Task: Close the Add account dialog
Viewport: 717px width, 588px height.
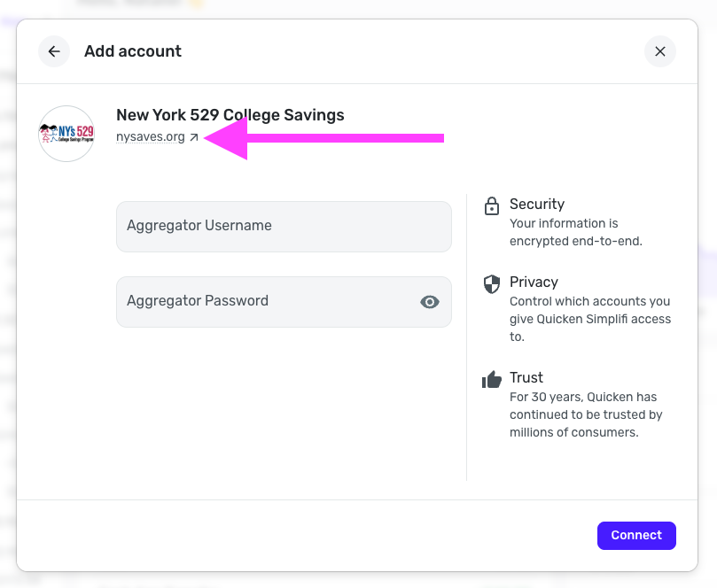Action: click(x=659, y=51)
